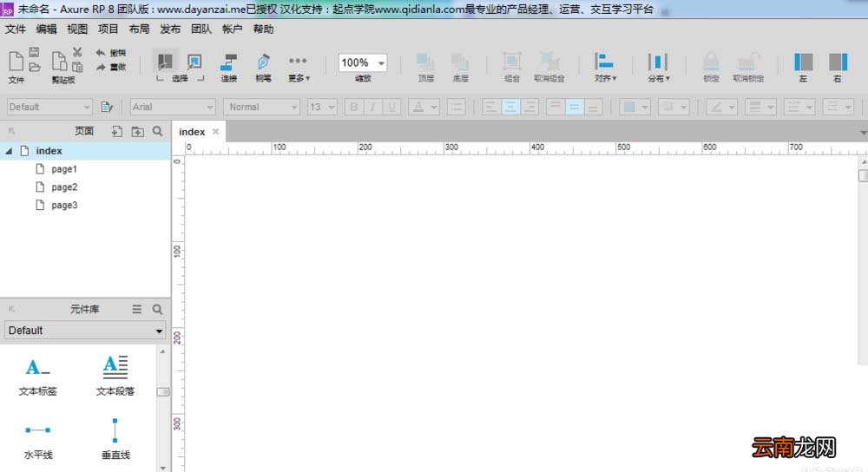
Task: Open the line color picker
Action: click(x=722, y=107)
